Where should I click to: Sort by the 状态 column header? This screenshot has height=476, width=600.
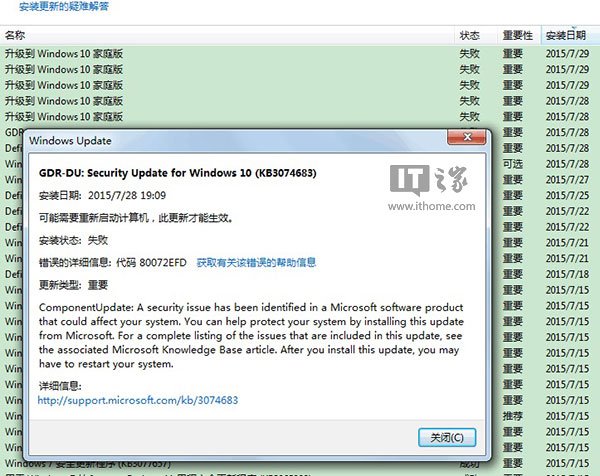click(470, 35)
